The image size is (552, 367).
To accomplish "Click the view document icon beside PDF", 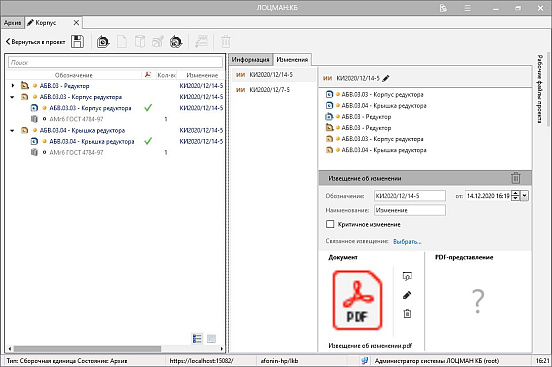I will tap(407, 276).
